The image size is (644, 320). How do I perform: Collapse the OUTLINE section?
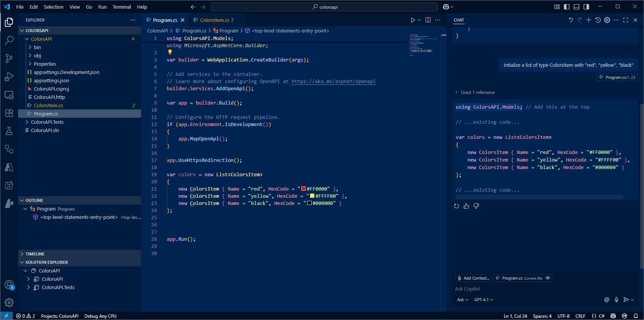(80, 200)
